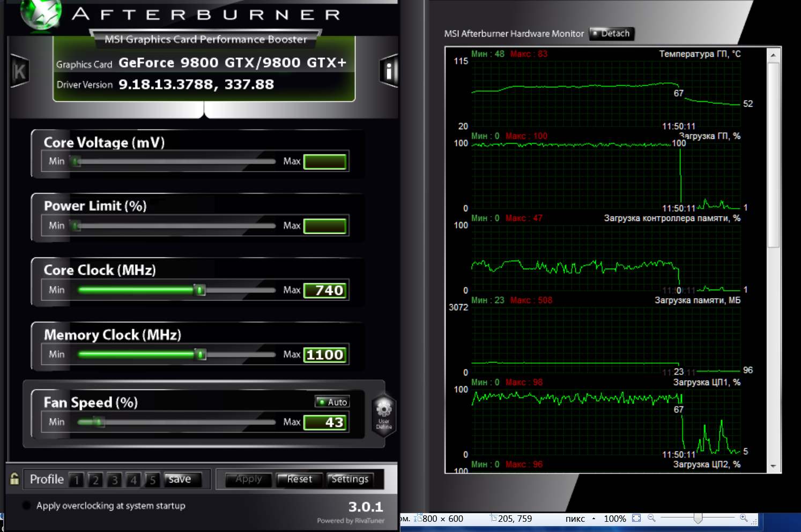The image size is (801, 532).
Task: Click the driver version 9.18.13.3788 text
Action: click(x=196, y=84)
